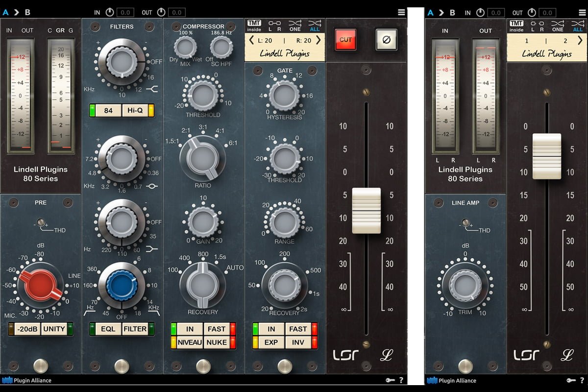Toggle the gate INV switch
The width and height of the screenshot is (588, 392).
coord(298,342)
